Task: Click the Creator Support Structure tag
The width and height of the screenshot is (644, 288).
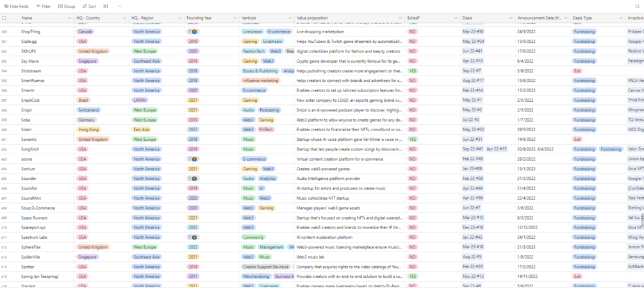Action: coord(266,267)
